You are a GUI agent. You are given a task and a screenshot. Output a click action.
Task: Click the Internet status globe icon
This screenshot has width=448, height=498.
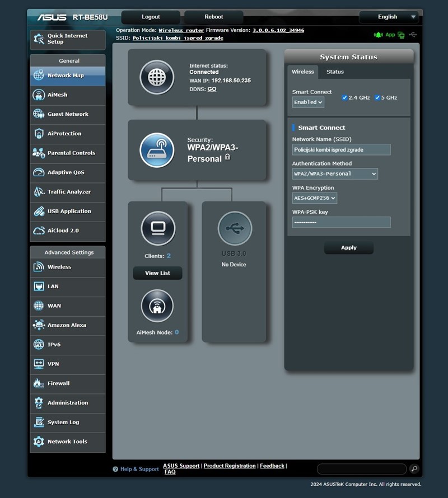pyautogui.click(x=157, y=77)
